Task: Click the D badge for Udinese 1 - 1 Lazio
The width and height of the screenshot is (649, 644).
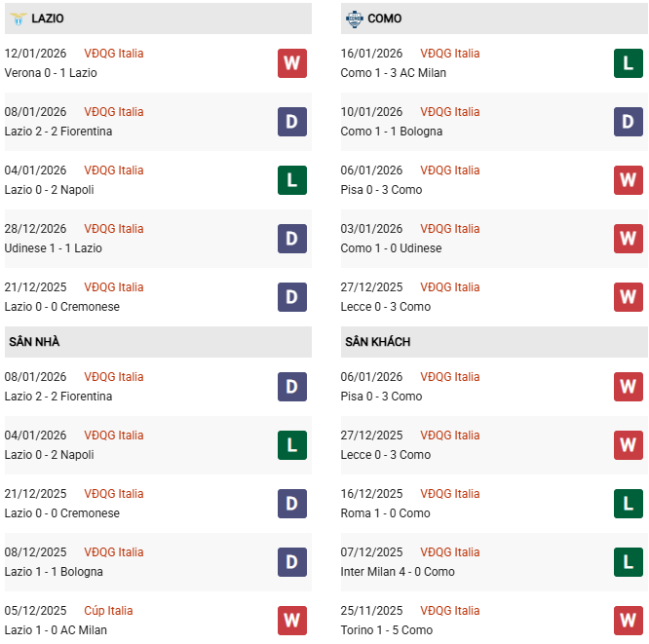Action: click(292, 239)
